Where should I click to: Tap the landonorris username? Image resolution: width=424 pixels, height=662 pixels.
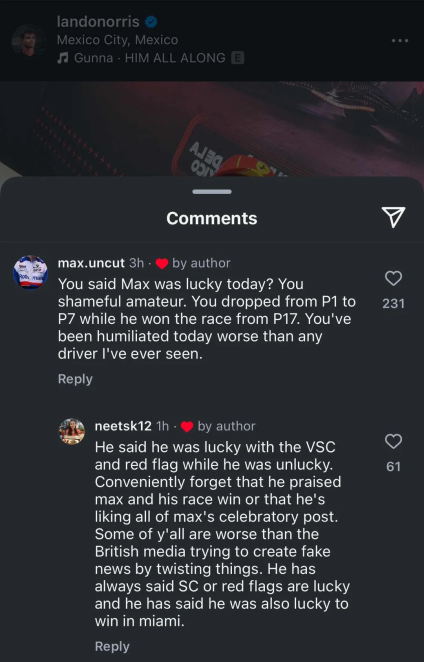point(98,22)
